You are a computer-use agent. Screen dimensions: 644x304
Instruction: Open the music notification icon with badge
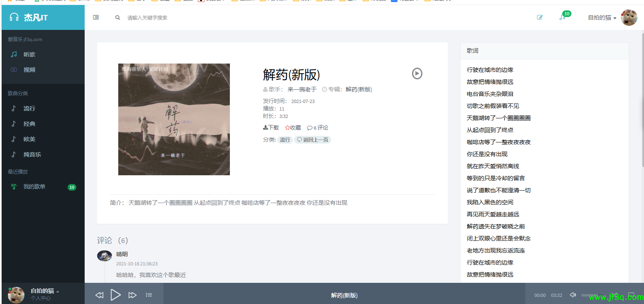click(562, 17)
